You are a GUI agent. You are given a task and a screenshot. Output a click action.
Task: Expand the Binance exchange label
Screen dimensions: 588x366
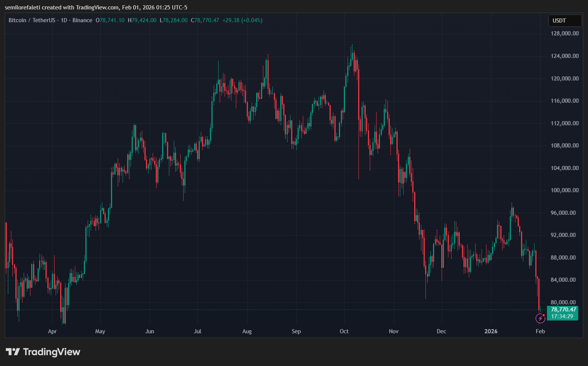pyautogui.click(x=82, y=20)
